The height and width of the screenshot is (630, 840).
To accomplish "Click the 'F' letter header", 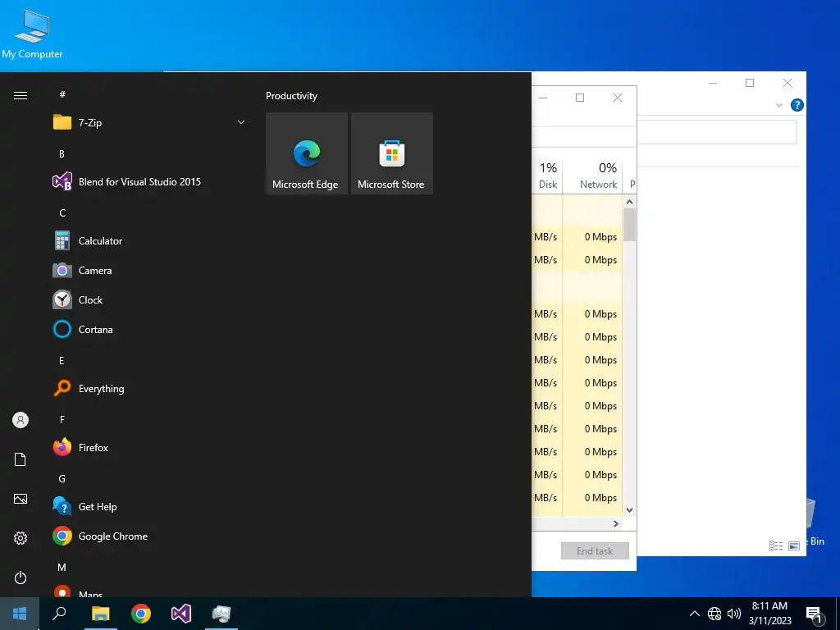I will click(62, 420).
